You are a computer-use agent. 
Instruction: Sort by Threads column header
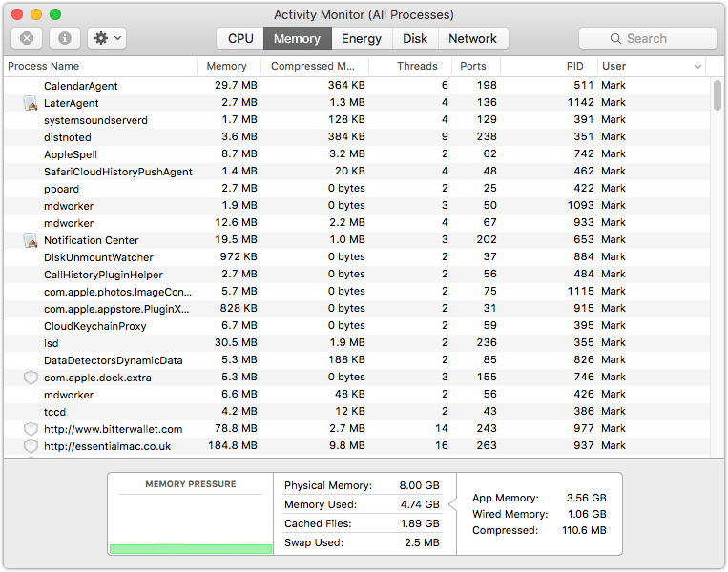tap(410, 66)
